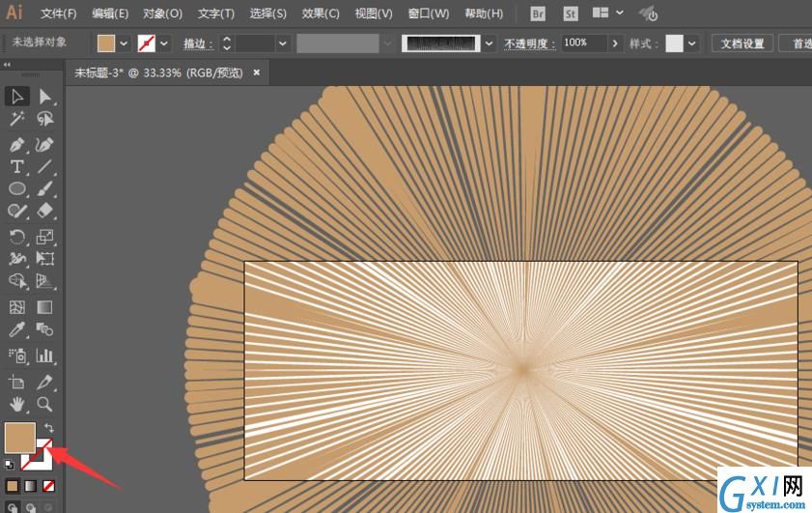Click the fill color swatch in toolbox

[x=19, y=438]
